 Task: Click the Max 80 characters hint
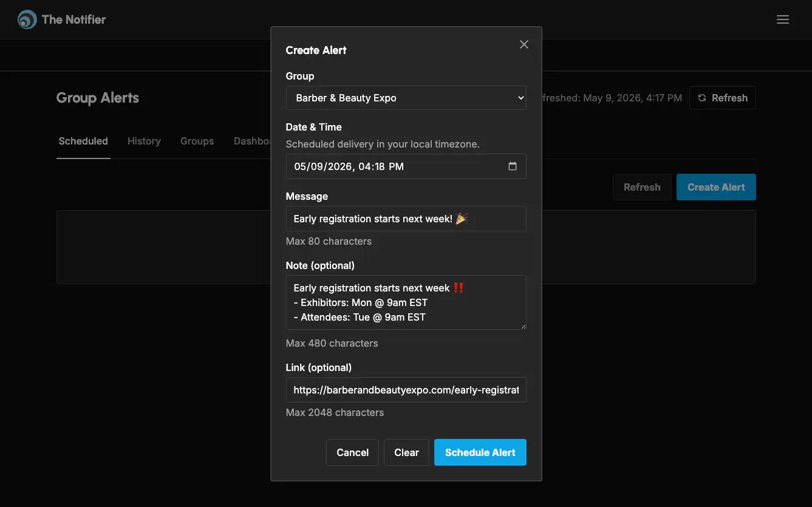pyautogui.click(x=329, y=241)
